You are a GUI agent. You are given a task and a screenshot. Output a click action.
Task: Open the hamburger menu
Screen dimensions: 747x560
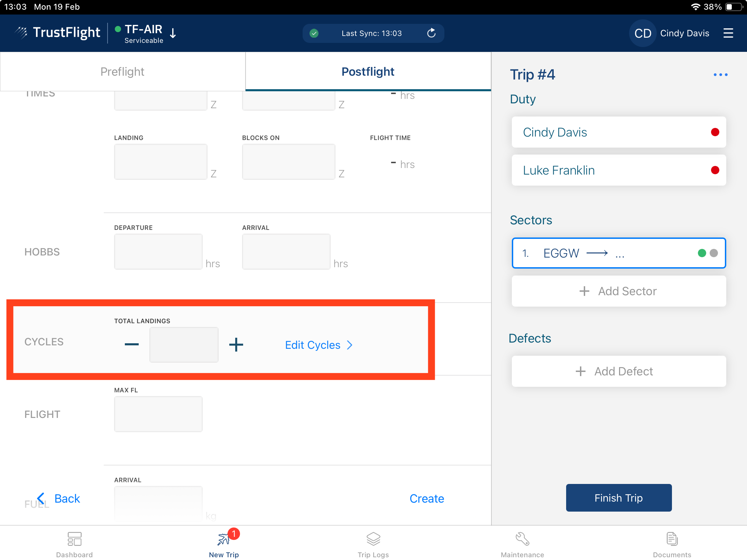point(728,33)
